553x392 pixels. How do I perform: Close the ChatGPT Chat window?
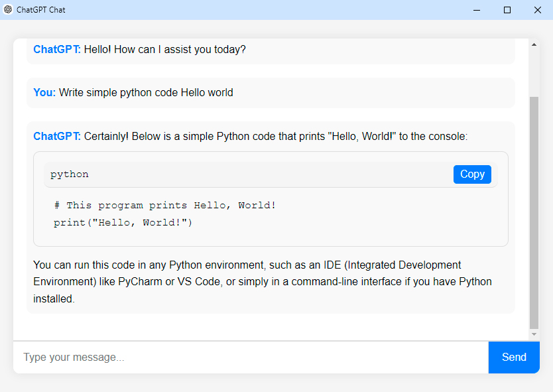538,10
